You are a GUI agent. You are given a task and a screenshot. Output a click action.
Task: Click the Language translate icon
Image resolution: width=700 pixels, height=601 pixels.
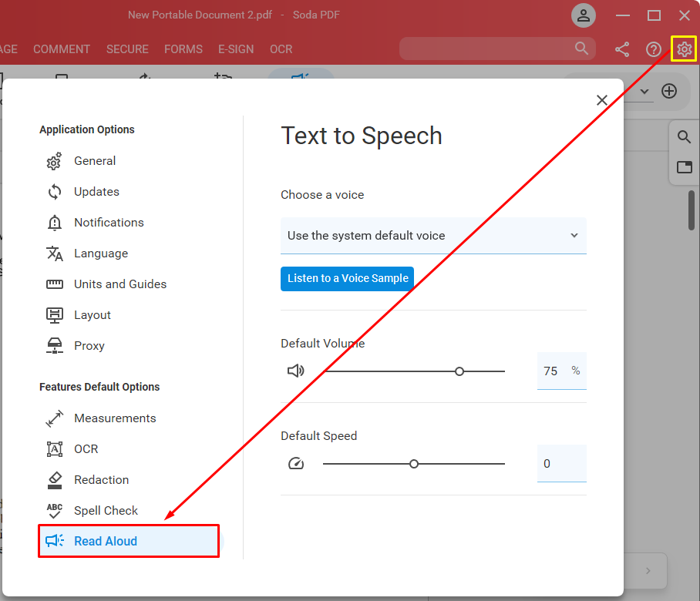point(55,253)
